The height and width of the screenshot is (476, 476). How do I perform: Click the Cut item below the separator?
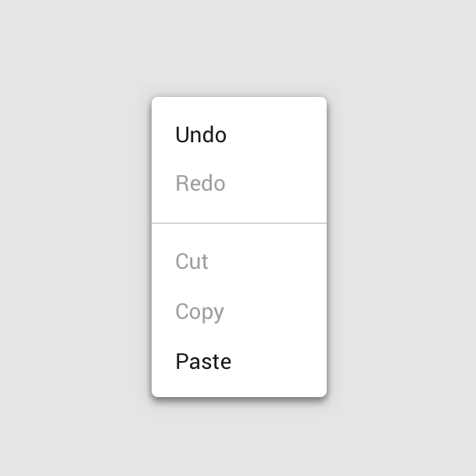pos(191,261)
